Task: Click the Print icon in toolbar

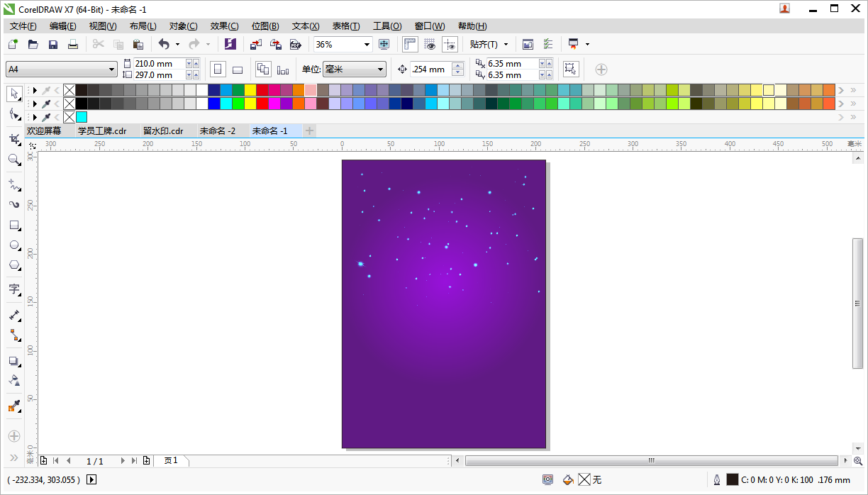Action: click(72, 44)
